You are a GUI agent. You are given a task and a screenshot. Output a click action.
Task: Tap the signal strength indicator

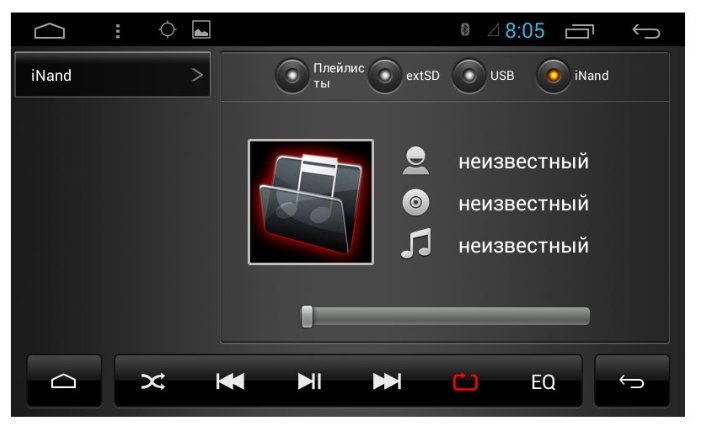pos(494,30)
